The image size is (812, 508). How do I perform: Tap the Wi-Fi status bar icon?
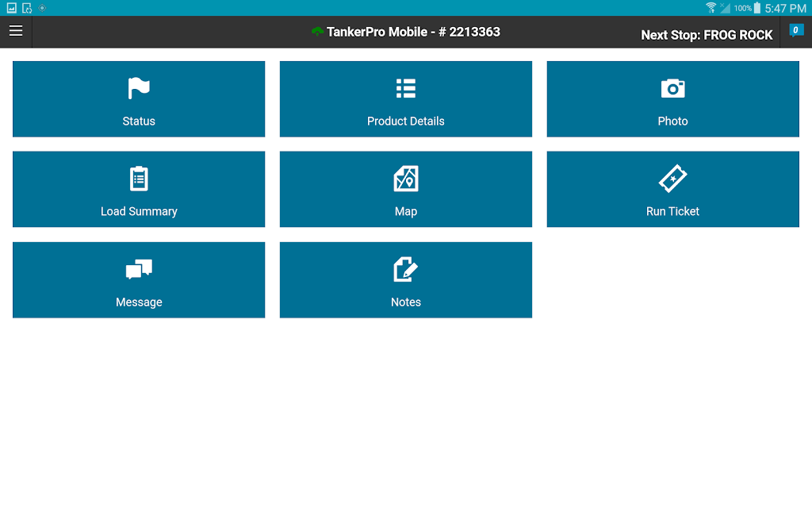[711, 8]
